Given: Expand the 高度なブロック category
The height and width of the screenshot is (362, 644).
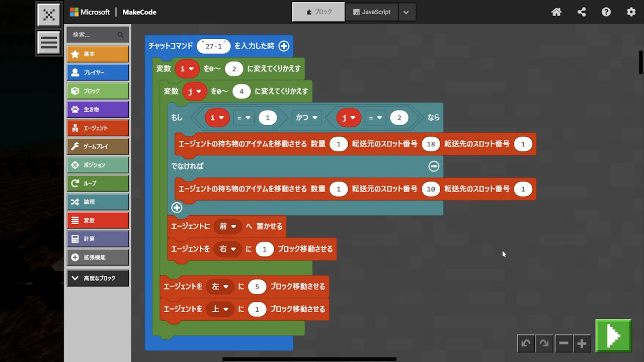Looking at the screenshot, I should pos(98,278).
